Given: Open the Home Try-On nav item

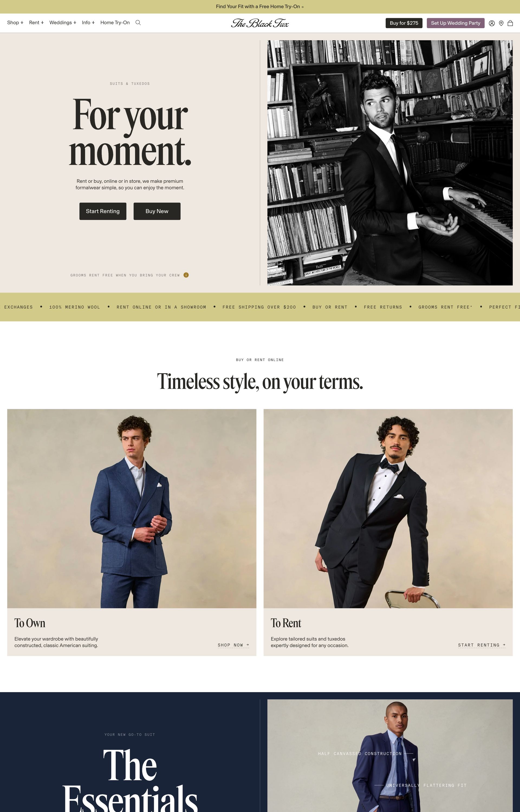Looking at the screenshot, I should 115,23.
